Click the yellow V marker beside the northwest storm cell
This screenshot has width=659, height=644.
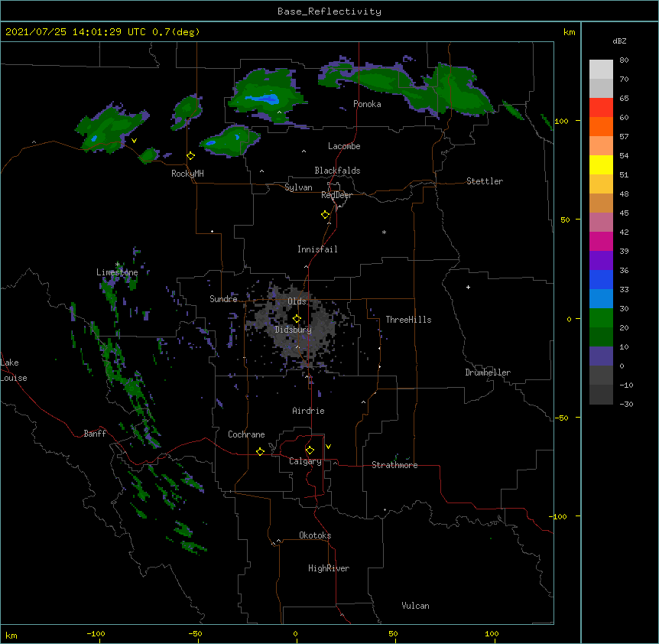pos(134,141)
